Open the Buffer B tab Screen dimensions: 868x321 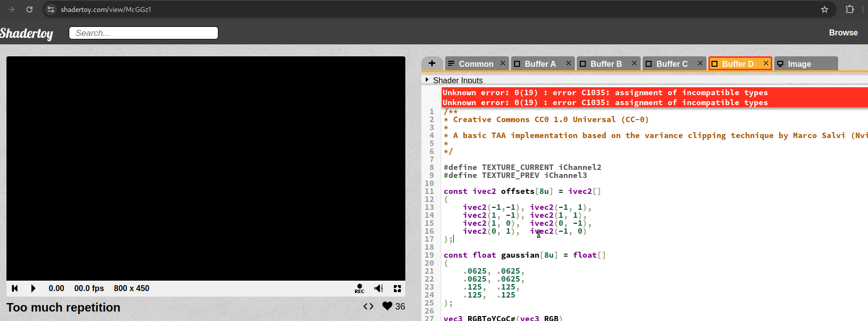click(606, 64)
